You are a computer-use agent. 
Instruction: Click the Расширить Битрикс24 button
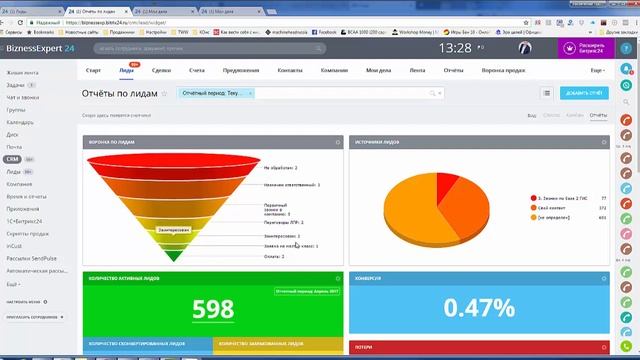(x=586, y=49)
